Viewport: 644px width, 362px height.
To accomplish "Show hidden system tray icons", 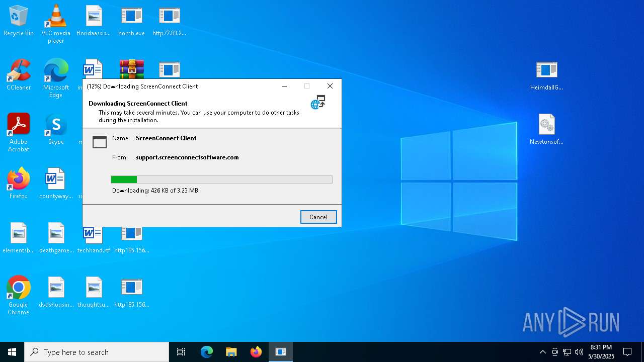I will (542, 352).
